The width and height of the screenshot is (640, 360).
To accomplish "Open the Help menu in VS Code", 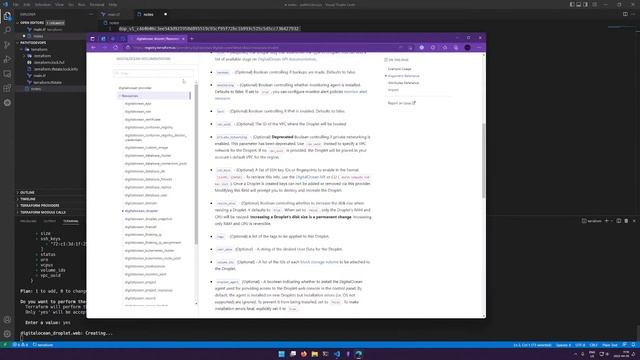I will [x=113, y=4].
